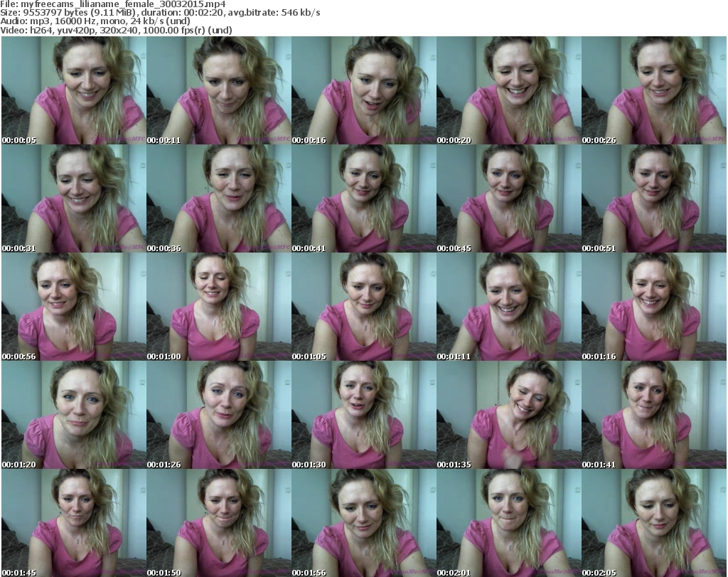
Task: Select the thumbnail frame at 00:00:16
Action: click(363, 90)
